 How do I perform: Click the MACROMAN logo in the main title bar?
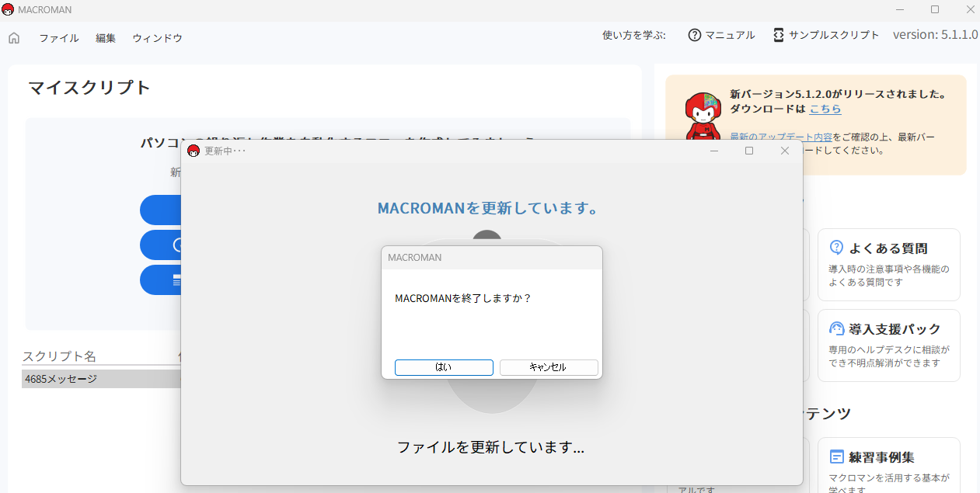9,9
